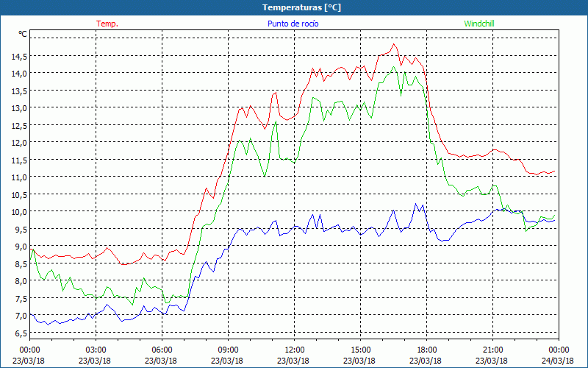Click the Temp. legend label
This screenshot has height=368, width=588.
(x=107, y=24)
